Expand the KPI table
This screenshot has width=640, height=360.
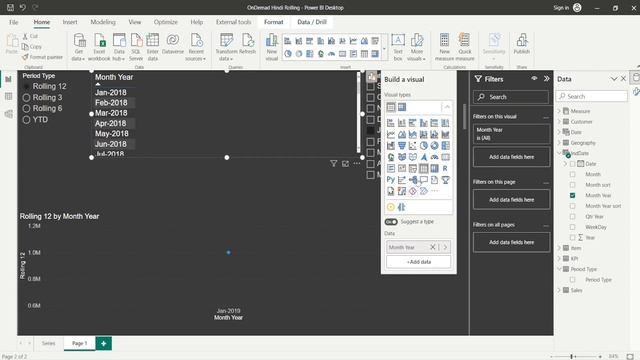[559, 258]
